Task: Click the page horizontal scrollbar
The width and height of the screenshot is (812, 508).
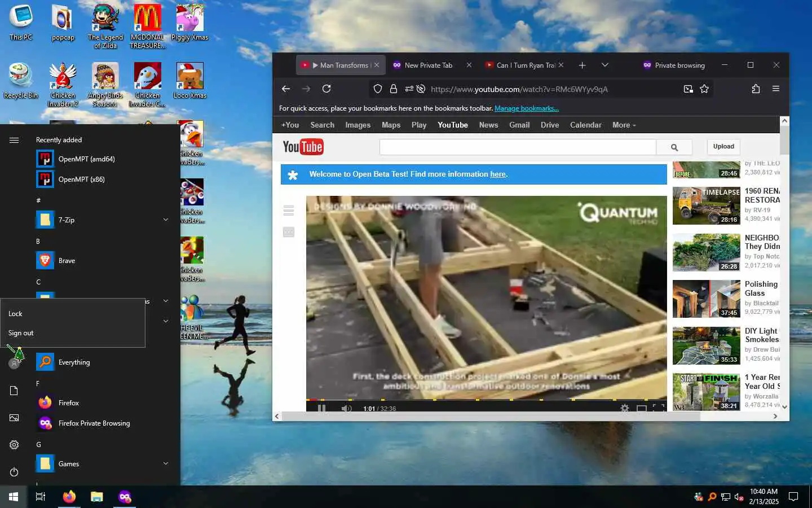Action: pos(491,416)
